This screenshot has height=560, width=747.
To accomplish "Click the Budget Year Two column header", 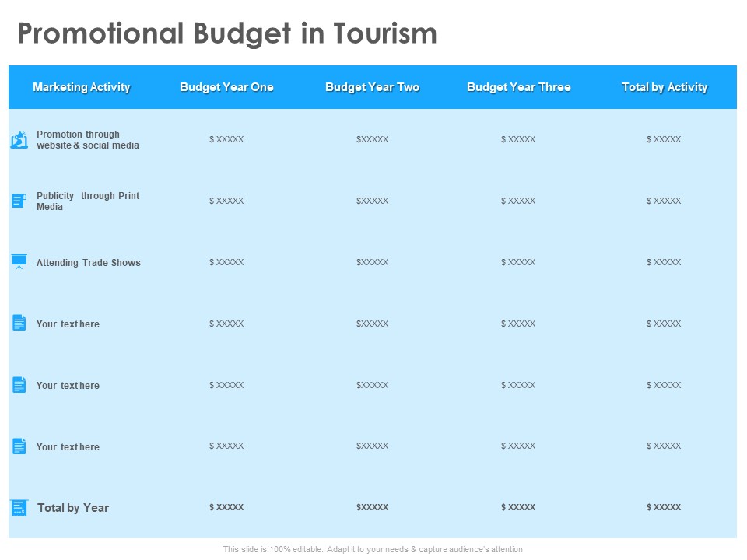I will pos(373,87).
